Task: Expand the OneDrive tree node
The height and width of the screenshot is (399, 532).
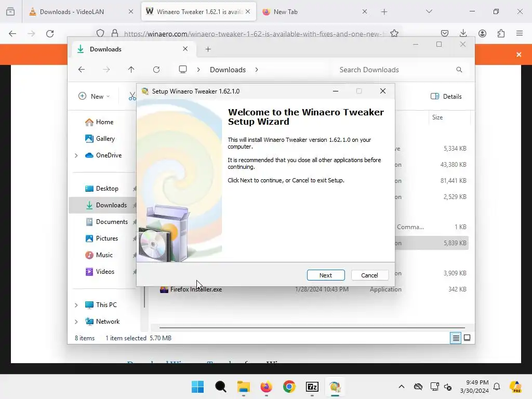Action: [76, 155]
